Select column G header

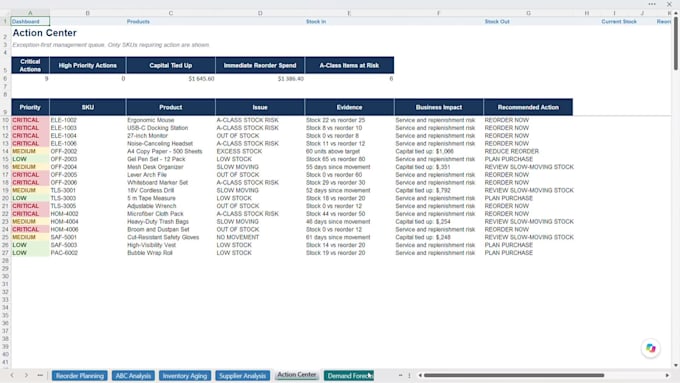pos(528,13)
